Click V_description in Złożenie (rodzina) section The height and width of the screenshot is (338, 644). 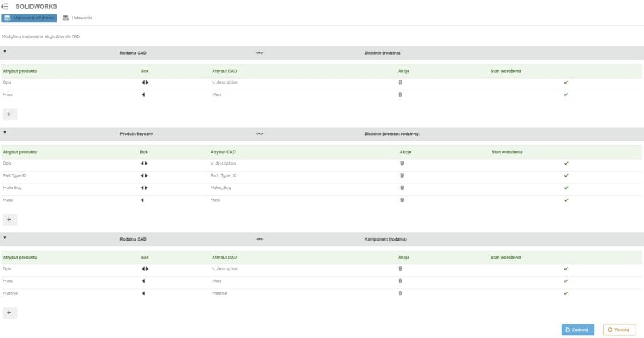(x=225, y=82)
